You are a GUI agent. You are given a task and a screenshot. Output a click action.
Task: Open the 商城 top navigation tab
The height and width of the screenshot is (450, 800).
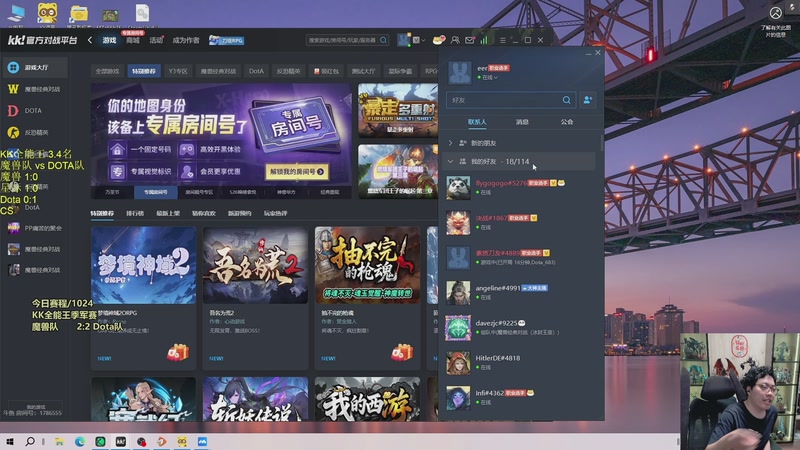(133, 40)
